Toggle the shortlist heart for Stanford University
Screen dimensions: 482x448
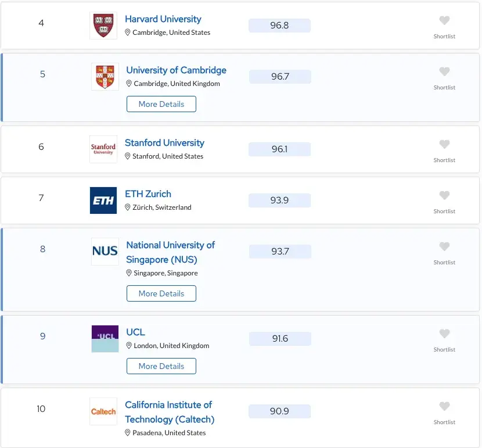click(444, 144)
